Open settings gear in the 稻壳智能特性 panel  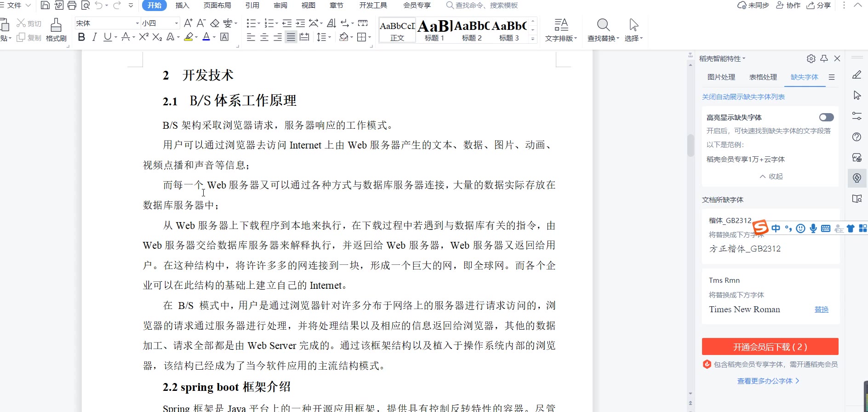tap(811, 58)
